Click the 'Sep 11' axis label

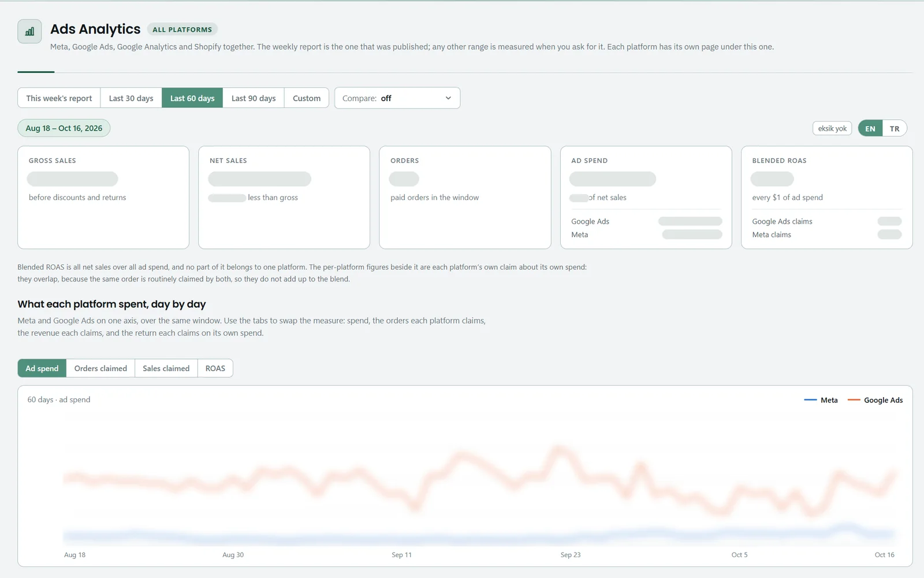(x=401, y=555)
